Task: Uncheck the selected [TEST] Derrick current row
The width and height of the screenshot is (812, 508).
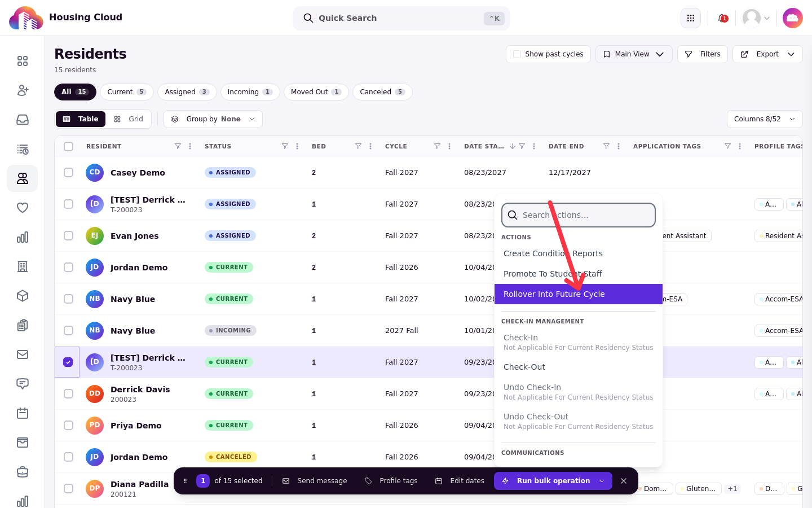Action: pos(68,362)
